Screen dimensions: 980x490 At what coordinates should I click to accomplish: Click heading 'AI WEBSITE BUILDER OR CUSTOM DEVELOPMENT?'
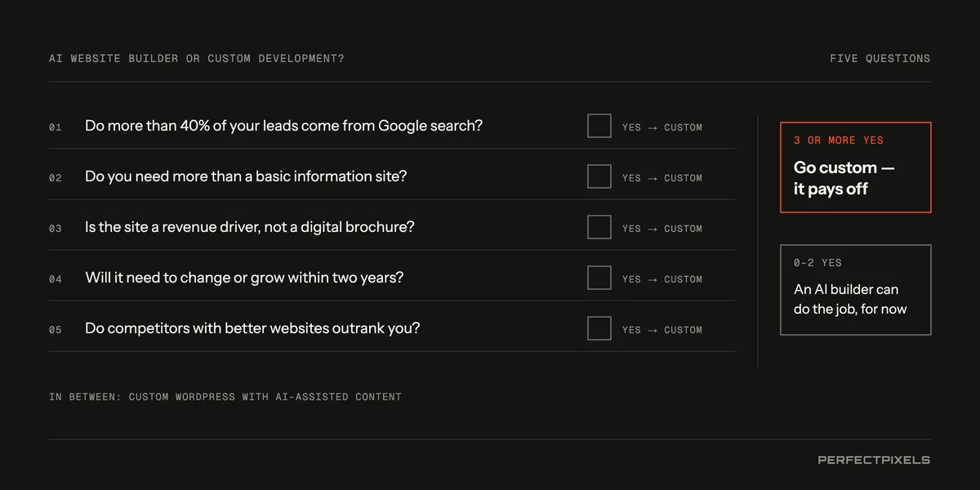click(x=197, y=59)
